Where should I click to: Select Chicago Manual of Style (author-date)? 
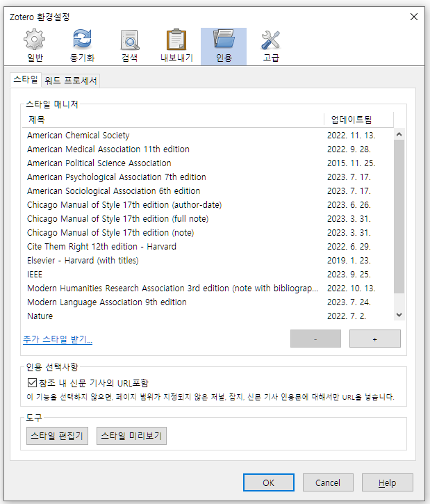pos(208,205)
